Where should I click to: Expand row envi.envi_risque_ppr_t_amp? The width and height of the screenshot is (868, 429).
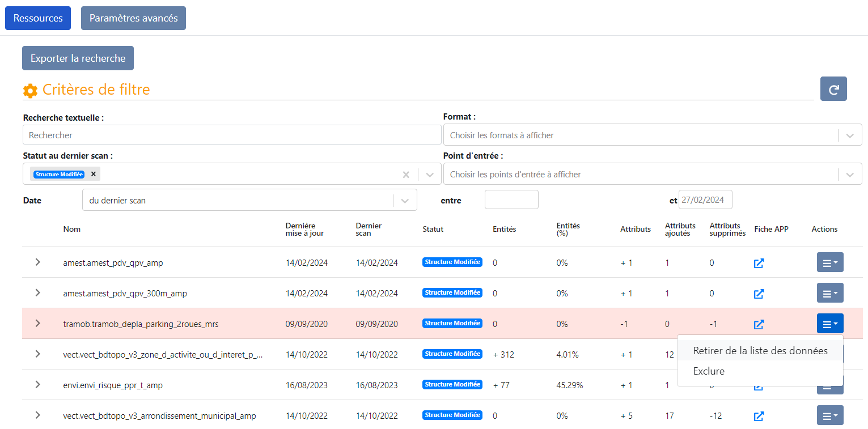pyautogui.click(x=37, y=384)
